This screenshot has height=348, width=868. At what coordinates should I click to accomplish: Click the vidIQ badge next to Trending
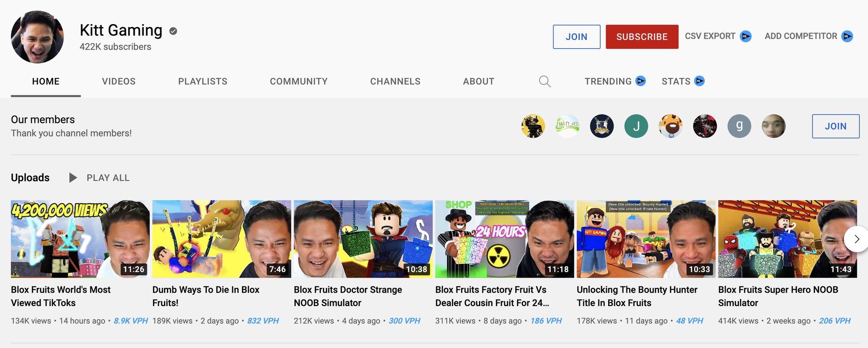tap(641, 81)
